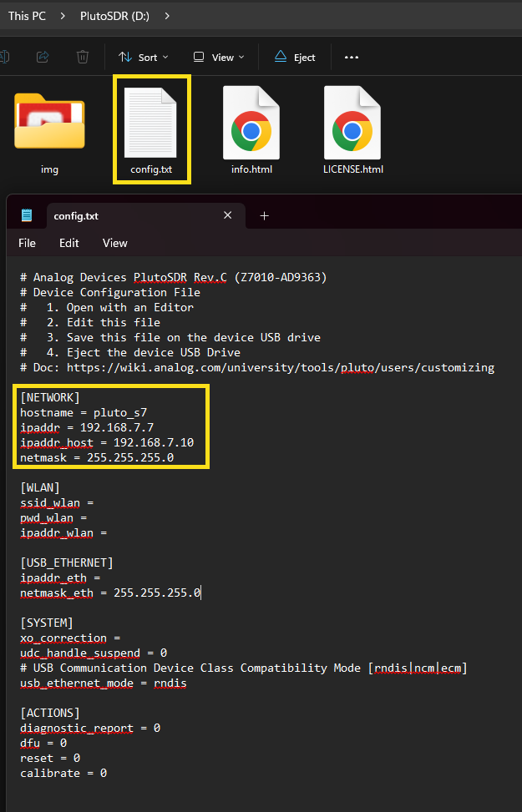522x812 pixels.
Task: Open Notepad File menu
Action: (x=28, y=243)
